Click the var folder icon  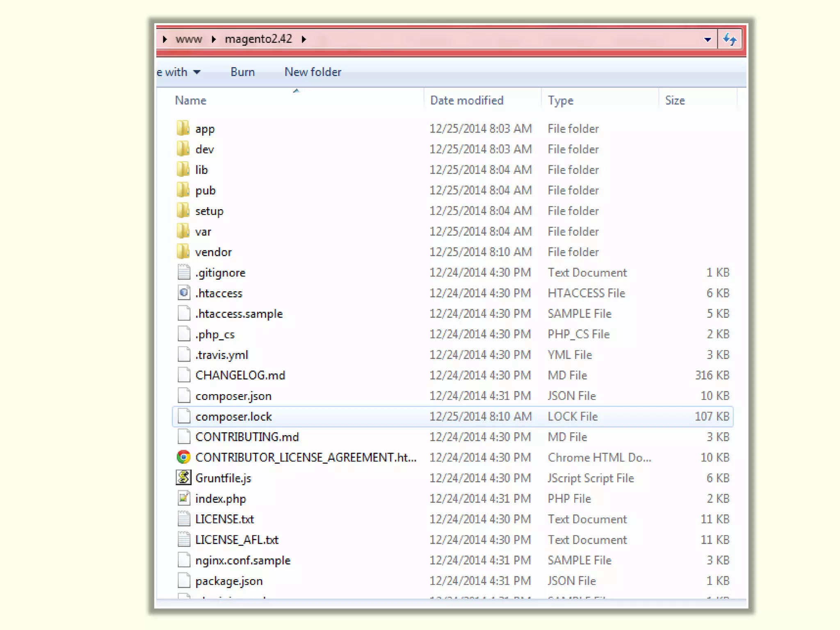click(183, 231)
